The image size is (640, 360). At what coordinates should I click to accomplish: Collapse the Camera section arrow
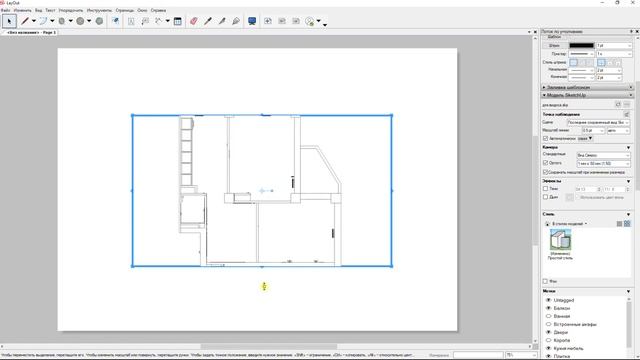628,147
